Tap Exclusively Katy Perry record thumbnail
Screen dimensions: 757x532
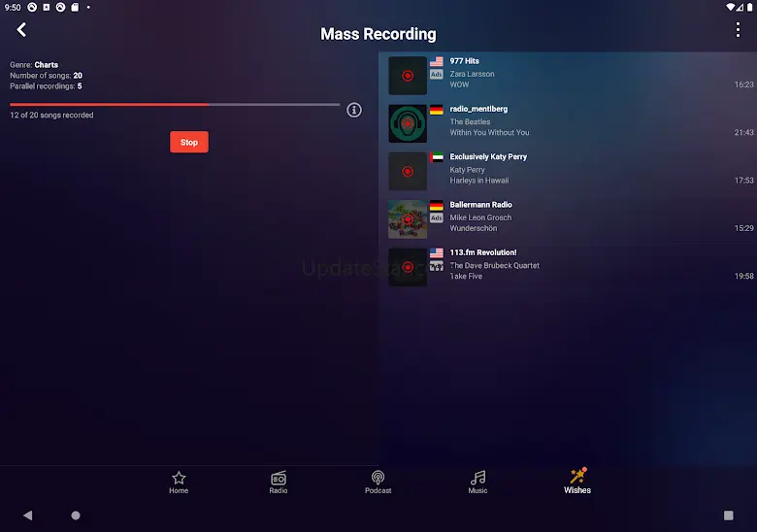pos(408,172)
